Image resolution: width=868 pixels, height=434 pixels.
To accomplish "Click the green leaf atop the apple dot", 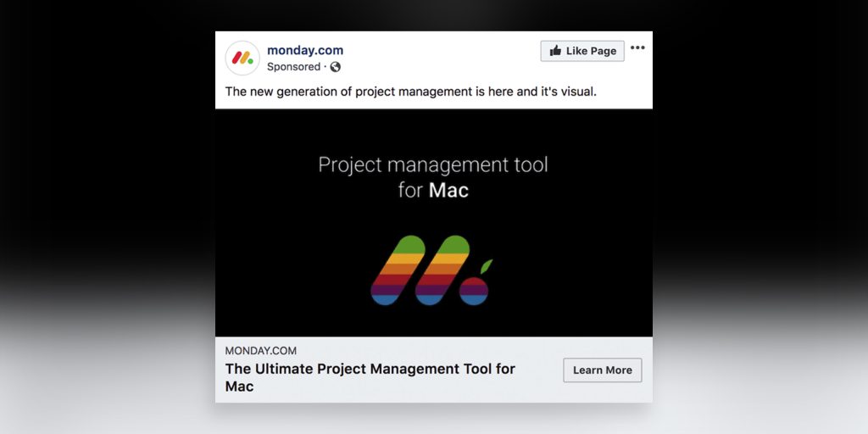I will pos(486,265).
